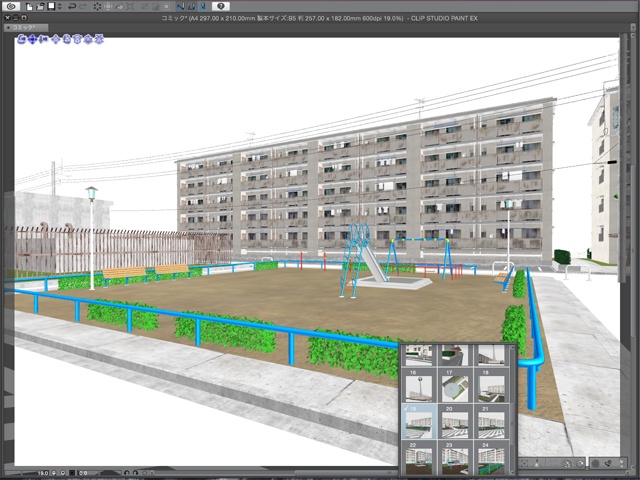Rotate canvas right from status bar
The height and width of the screenshot is (480, 640).
point(135,473)
